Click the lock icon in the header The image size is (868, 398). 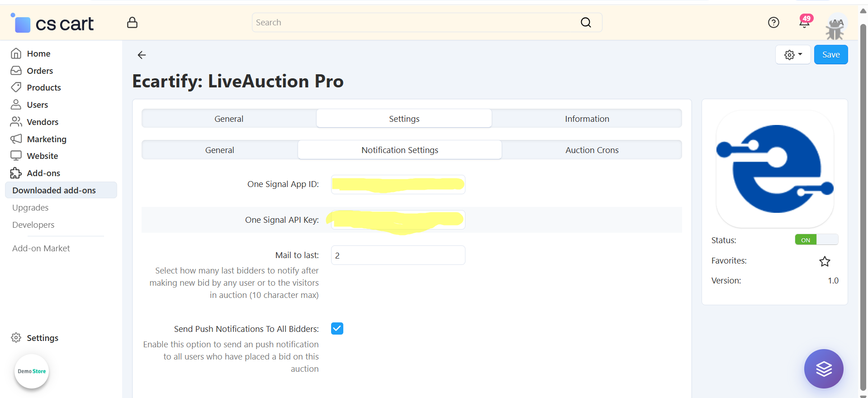132,23
